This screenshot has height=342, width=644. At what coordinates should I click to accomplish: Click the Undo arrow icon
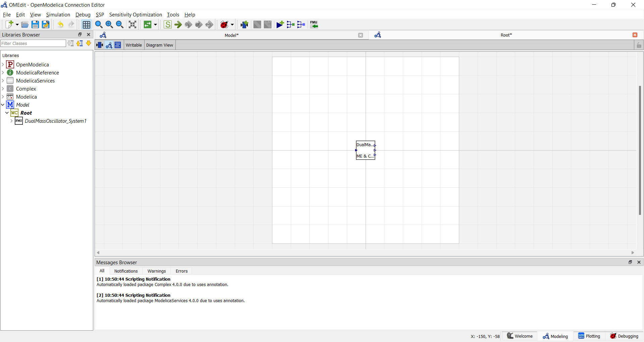pos(60,24)
